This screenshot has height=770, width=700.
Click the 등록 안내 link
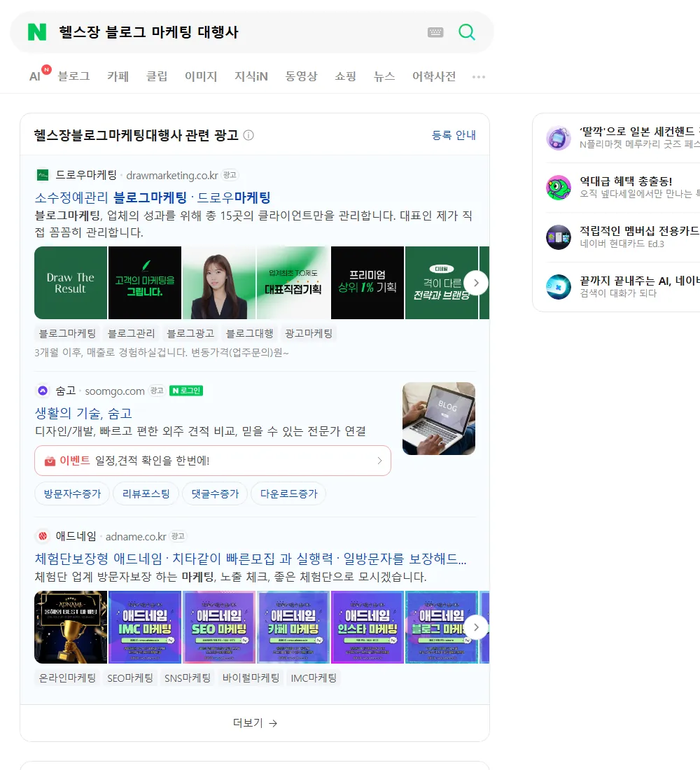click(454, 135)
